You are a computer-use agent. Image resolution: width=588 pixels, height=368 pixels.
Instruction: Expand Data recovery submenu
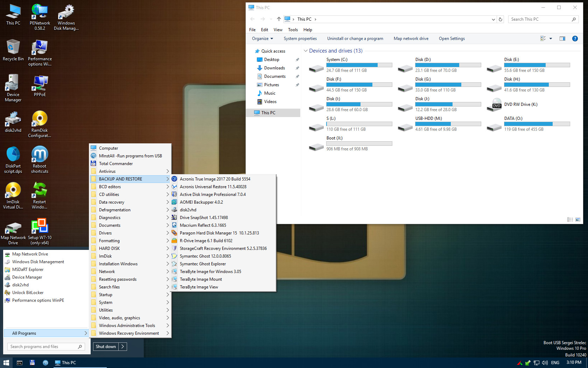coord(131,202)
